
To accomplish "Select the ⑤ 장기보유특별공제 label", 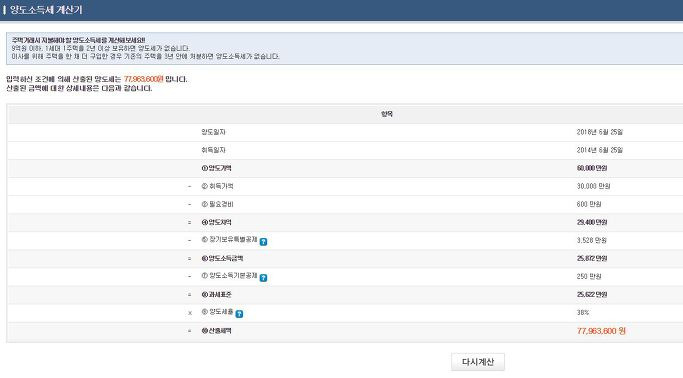I will [x=230, y=240].
